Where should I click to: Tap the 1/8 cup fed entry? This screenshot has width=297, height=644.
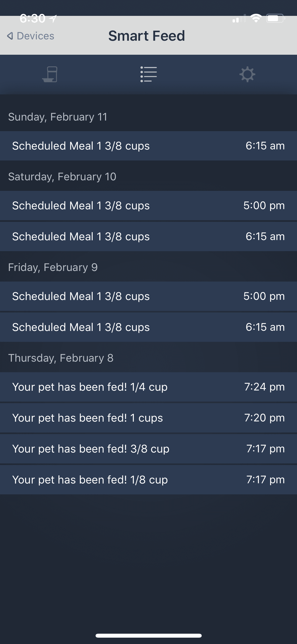tap(148, 480)
